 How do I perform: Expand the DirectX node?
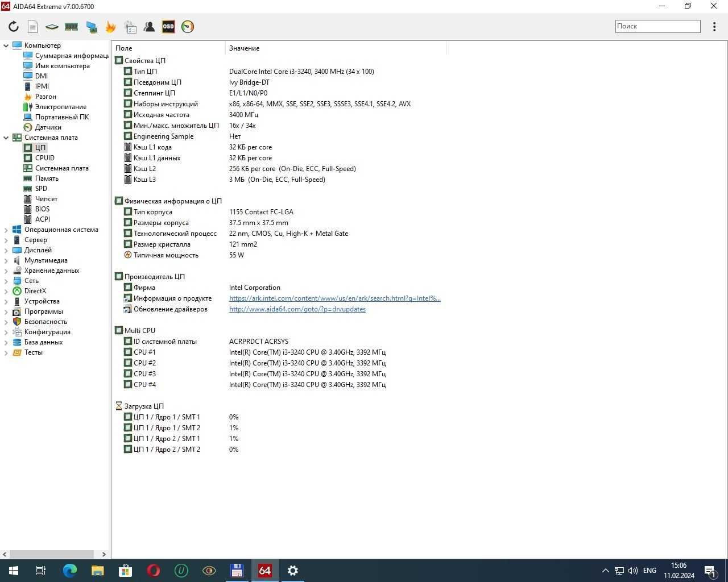6,291
